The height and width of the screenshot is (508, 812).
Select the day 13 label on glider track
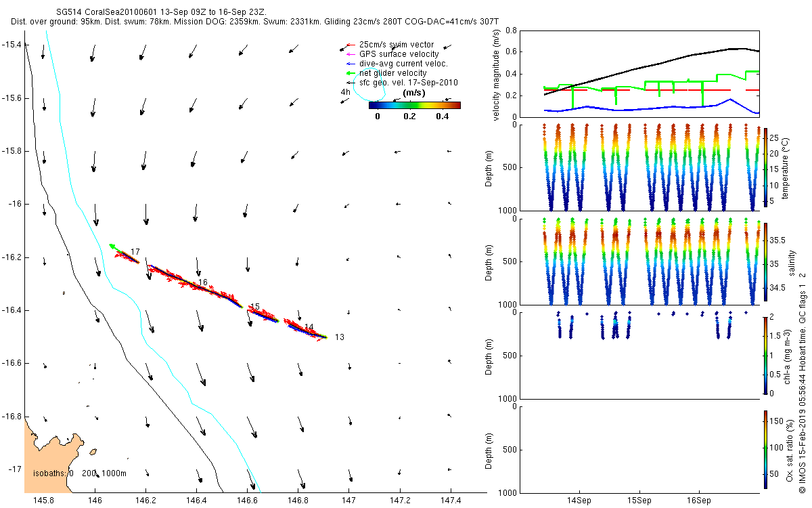(340, 337)
